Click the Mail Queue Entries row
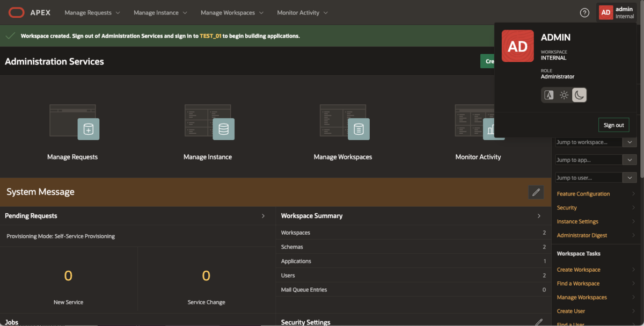 pyautogui.click(x=413, y=289)
